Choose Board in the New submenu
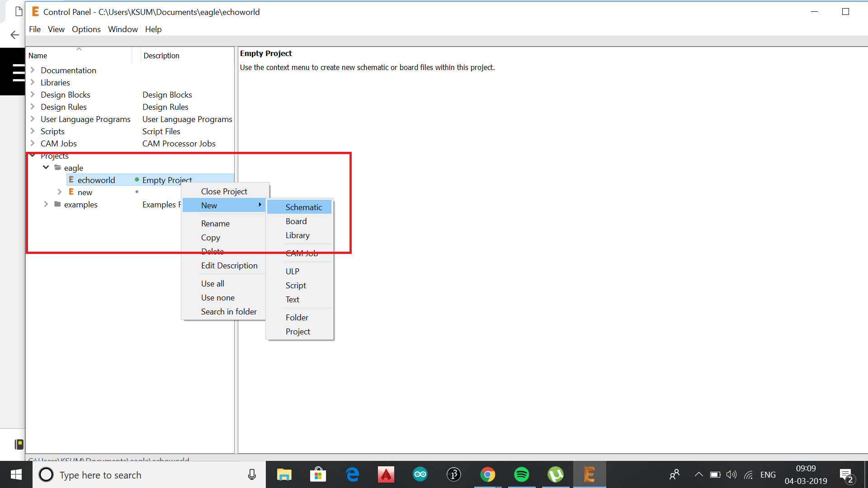This screenshot has width=868, height=488. pyautogui.click(x=296, y=221)
